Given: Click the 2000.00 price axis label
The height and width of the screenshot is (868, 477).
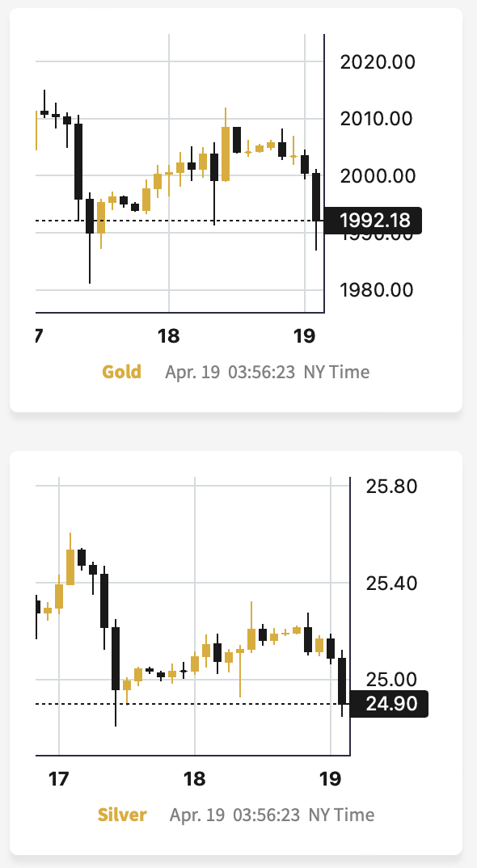Looking at the screenshot, I should [378, 176].
